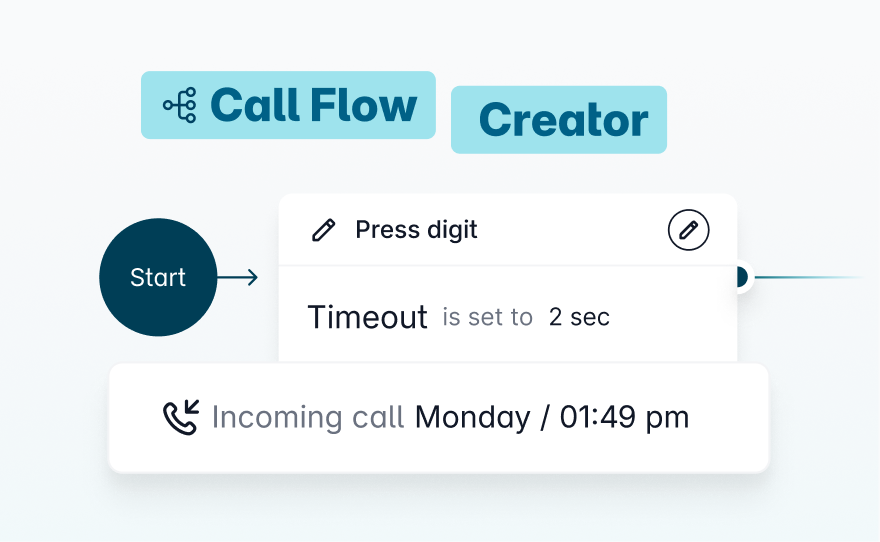
Task: Click the arrow between Start and Press digit
Action: 238,277
